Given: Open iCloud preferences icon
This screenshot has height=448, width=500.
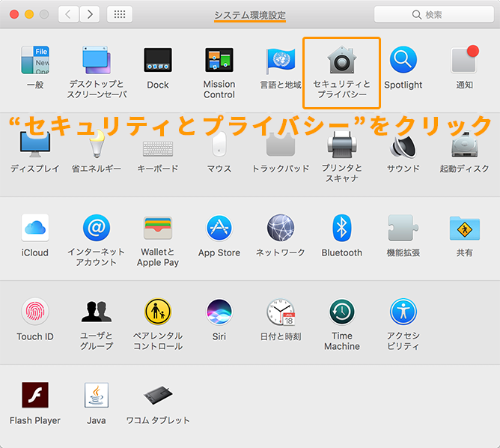Looking at the screenshot, I should click(x=35, y=228).
